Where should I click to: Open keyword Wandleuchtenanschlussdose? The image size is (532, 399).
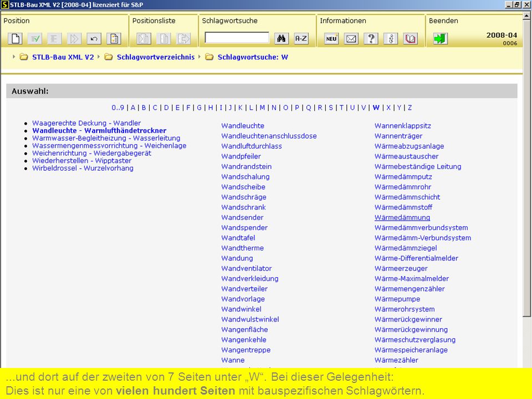[x=269, y=136]
